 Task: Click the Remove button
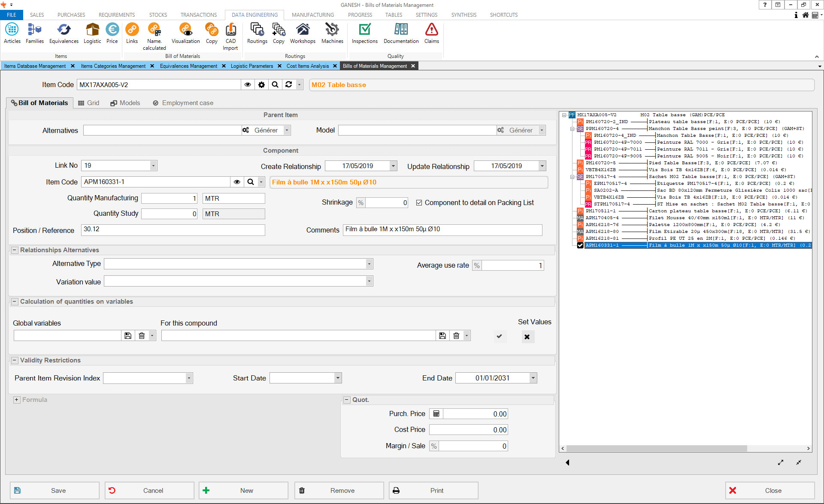(339, 490)
